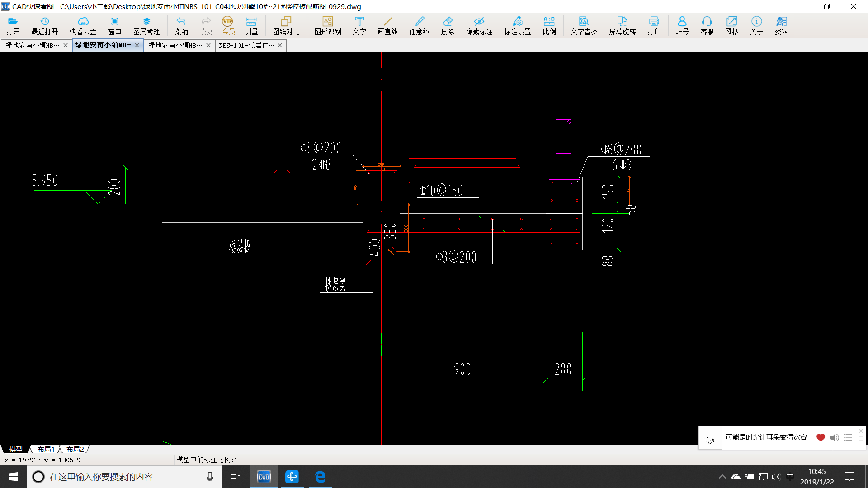Expand the system tray hidden icons
Viewport: 868px width, 488px height.
pos(722,477)
